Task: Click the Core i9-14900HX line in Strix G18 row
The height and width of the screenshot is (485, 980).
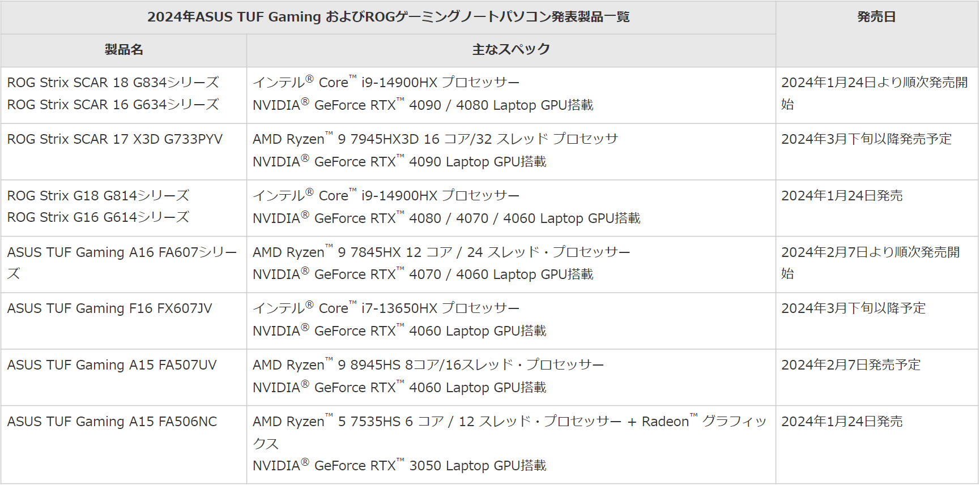Action: [x=386, y=196]
